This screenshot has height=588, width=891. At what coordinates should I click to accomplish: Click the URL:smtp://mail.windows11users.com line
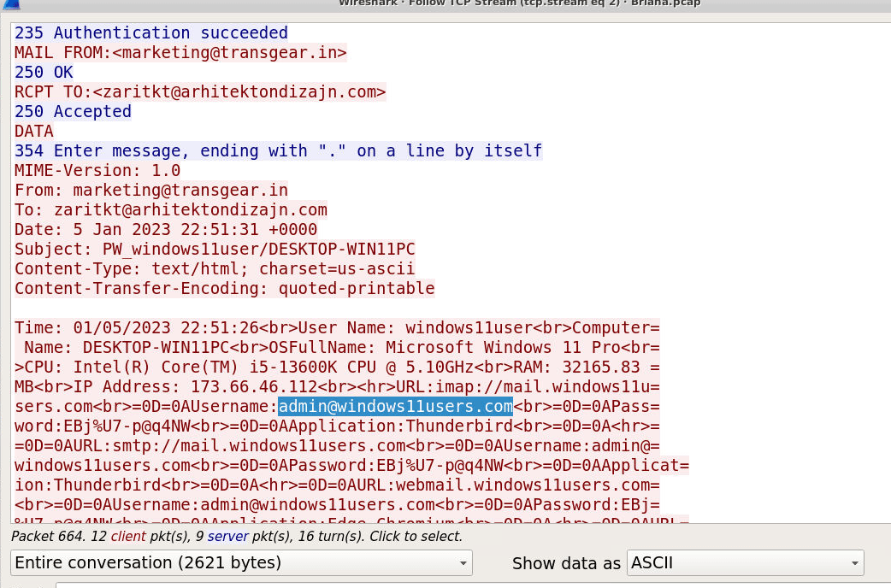[x=337, y=445]
